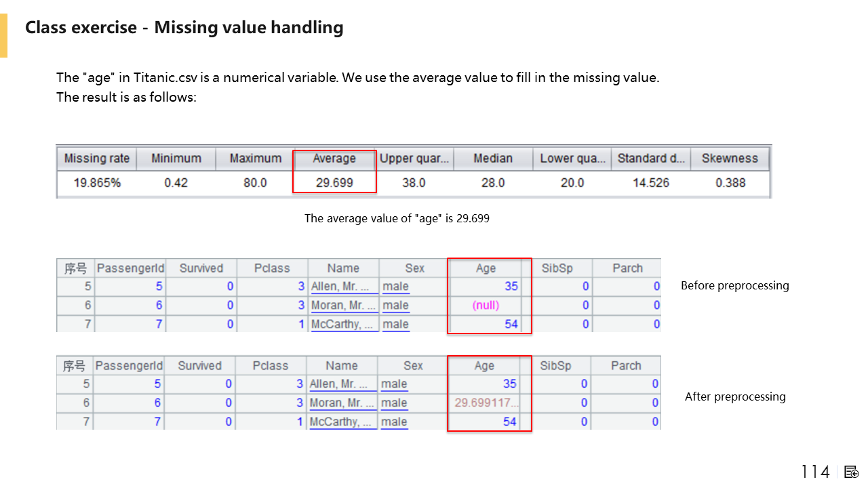Image resolution: width=868 pixels, height=488 pixels.
Task: Click the "Average" column header in statistics table
Action: pos(334,159)
